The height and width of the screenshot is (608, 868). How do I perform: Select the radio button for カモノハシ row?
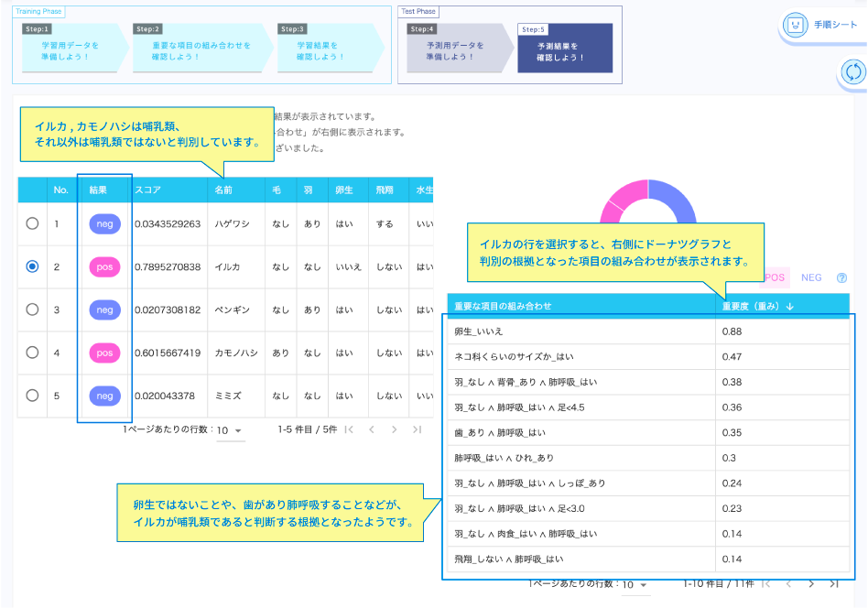point(32,353)
